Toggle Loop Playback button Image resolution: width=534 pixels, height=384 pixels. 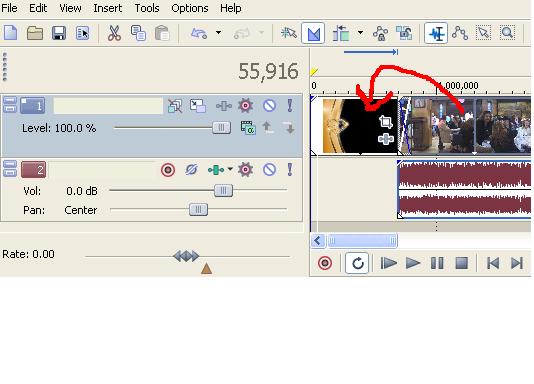[x=357, y=263]
